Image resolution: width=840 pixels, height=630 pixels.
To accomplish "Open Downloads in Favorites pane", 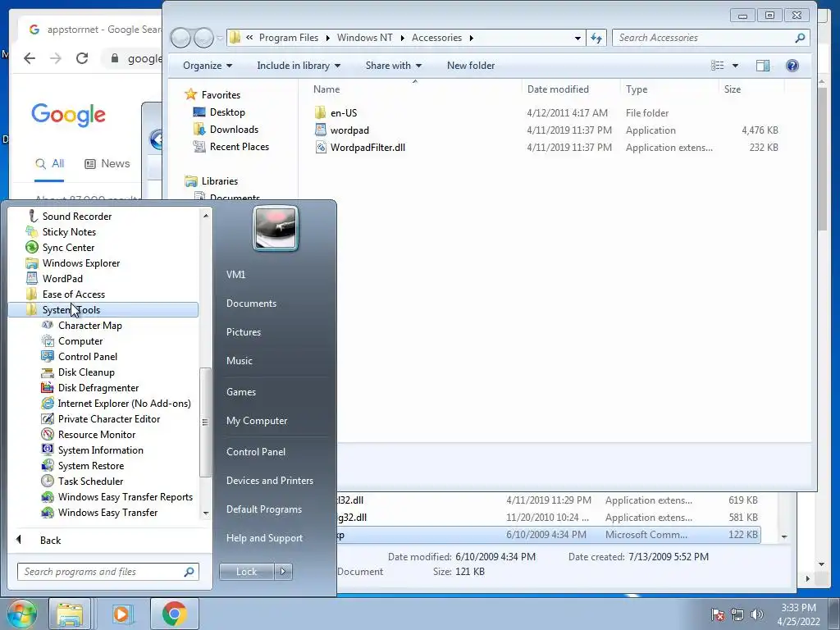I will coord(234,129).
